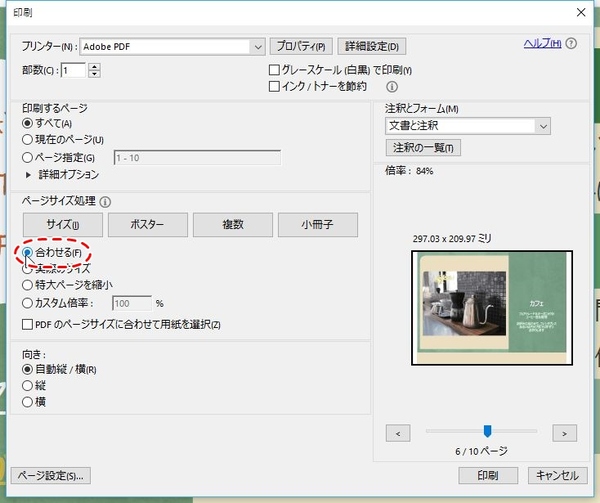This screenshot has height=503, width=600.
Task: Enable インク/トナーを節約 checkbox
Action: 274,86
